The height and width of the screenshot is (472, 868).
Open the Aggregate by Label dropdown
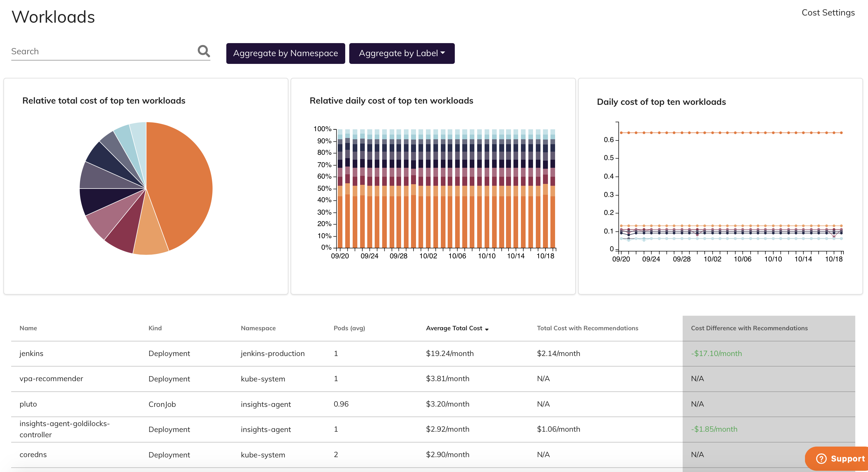tap(401, 53)
